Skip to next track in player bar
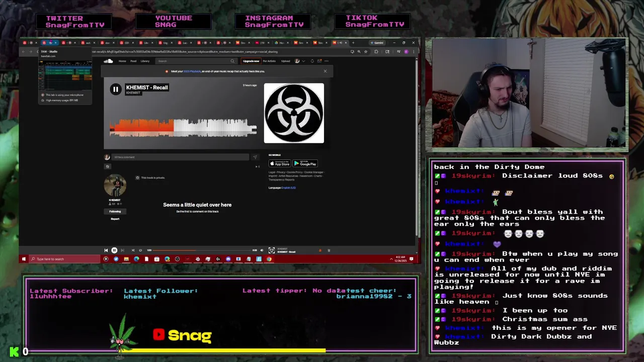644x362 pixels. 122,250
